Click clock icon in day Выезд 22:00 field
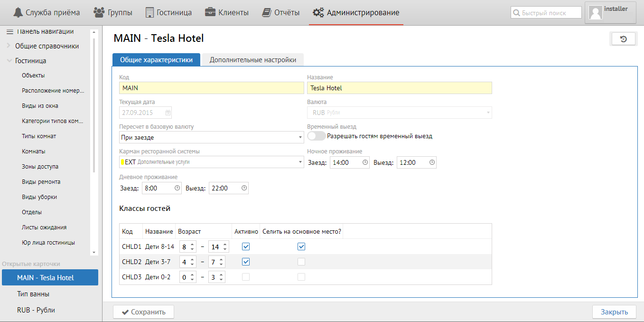Viewport: 644px width, 322px height. (x=243, y=188)
